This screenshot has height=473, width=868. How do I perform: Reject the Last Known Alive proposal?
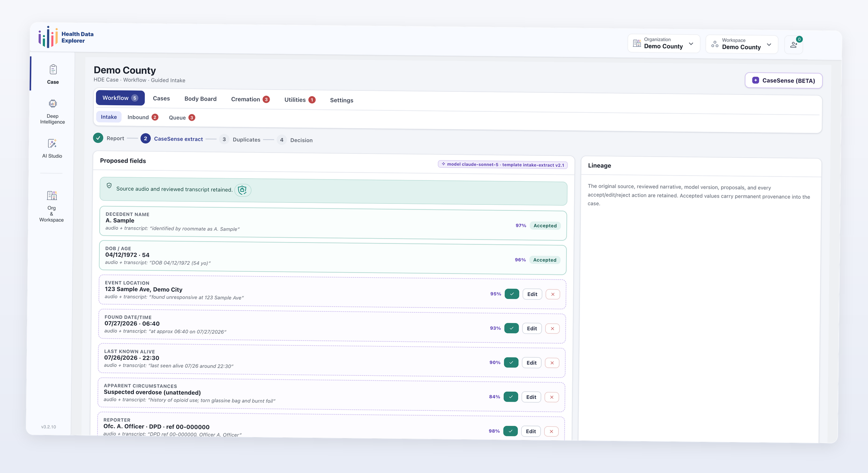[552, 363]
